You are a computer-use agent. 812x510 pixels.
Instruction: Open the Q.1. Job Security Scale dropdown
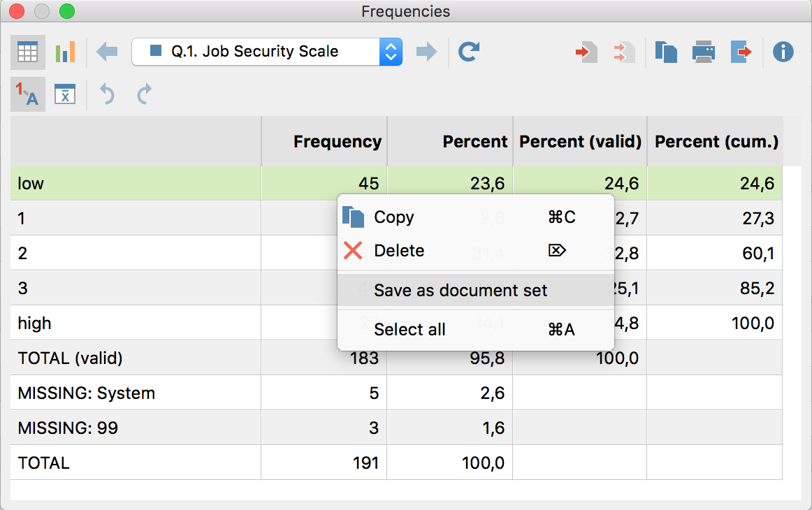266,52
